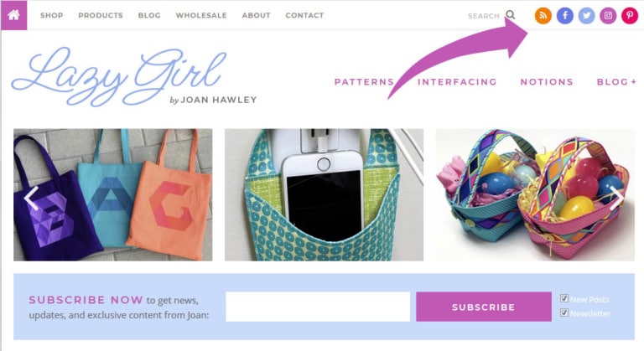
Task: Click the search magnifier icon
Action: 511,15
